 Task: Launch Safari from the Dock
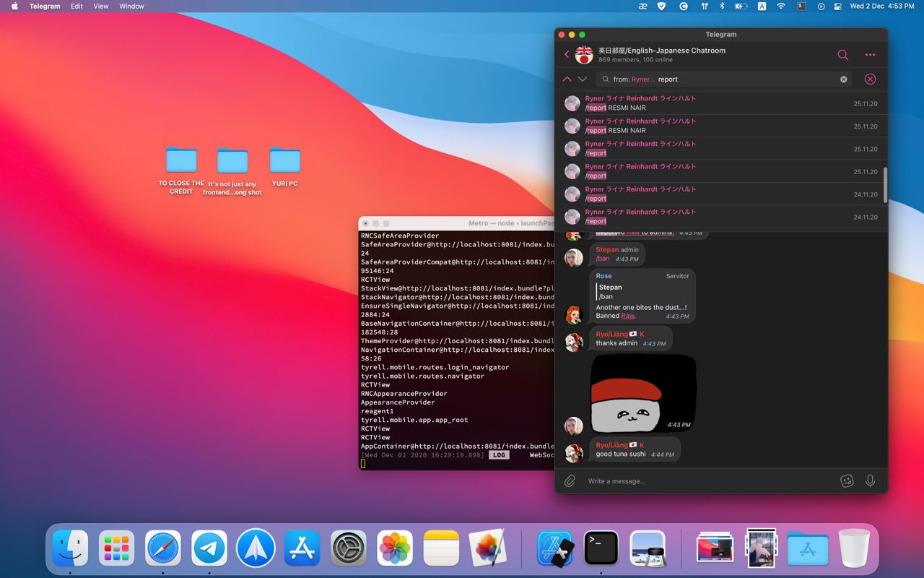163,548
